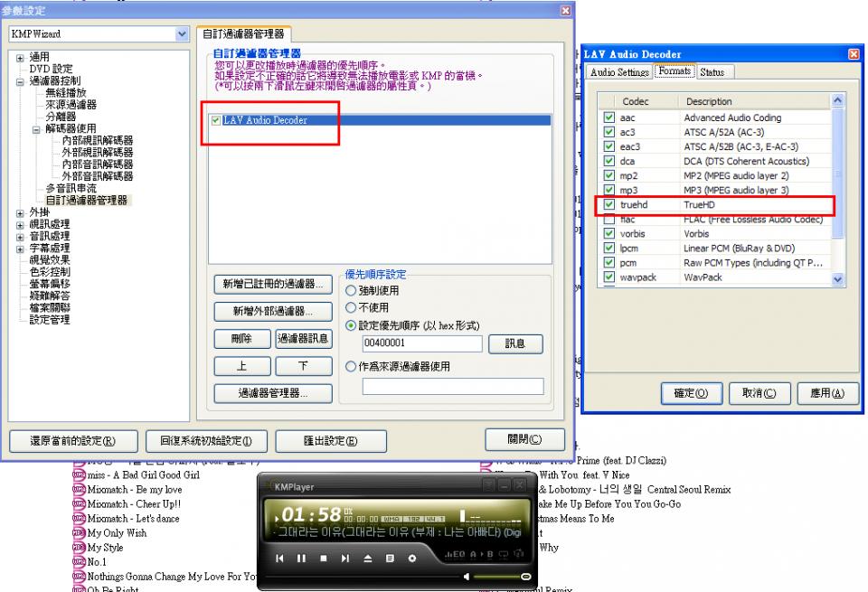Screen dimensions: 868x592
Task: Click the eject/open file icon
Action: [x=367, y=559]
